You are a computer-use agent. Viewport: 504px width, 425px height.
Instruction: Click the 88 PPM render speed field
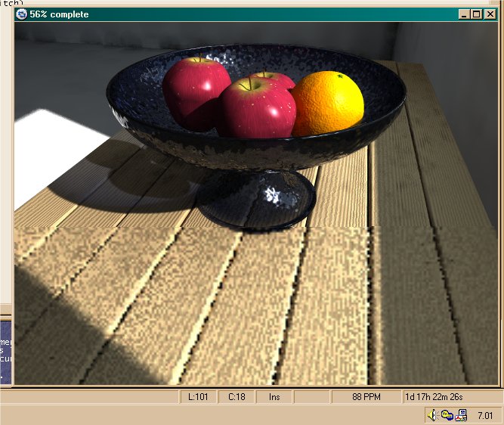tap(366, 397)
